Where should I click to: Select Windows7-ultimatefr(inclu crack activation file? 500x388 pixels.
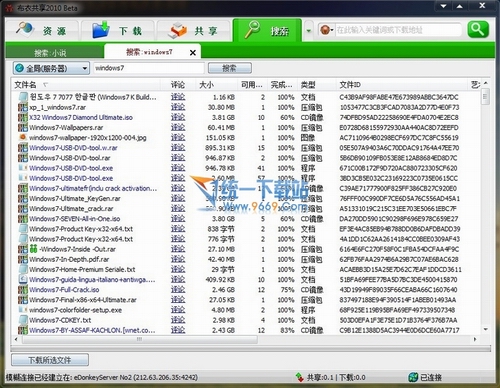pos(93,188)
